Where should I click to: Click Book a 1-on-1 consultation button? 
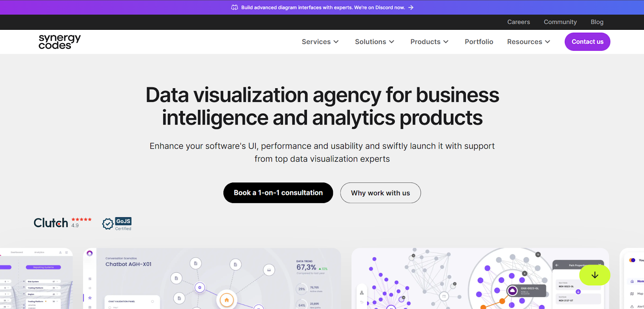(x=278, y=193)
